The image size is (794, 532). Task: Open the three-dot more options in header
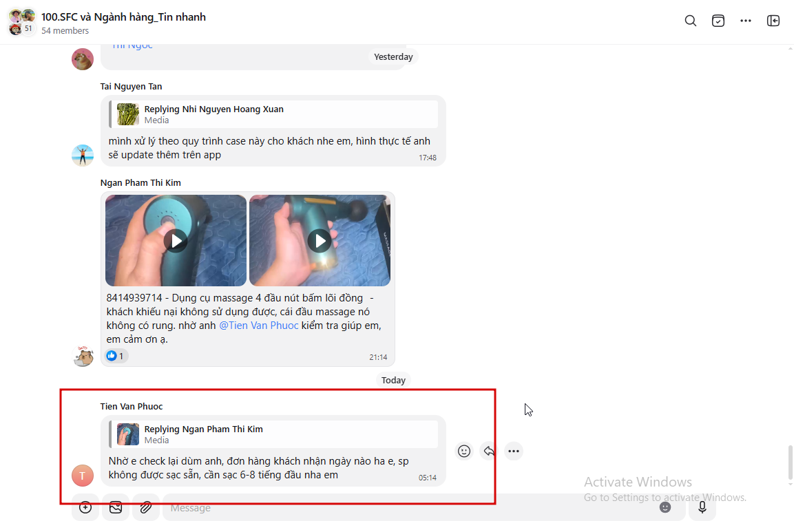(x=745, y=21)
